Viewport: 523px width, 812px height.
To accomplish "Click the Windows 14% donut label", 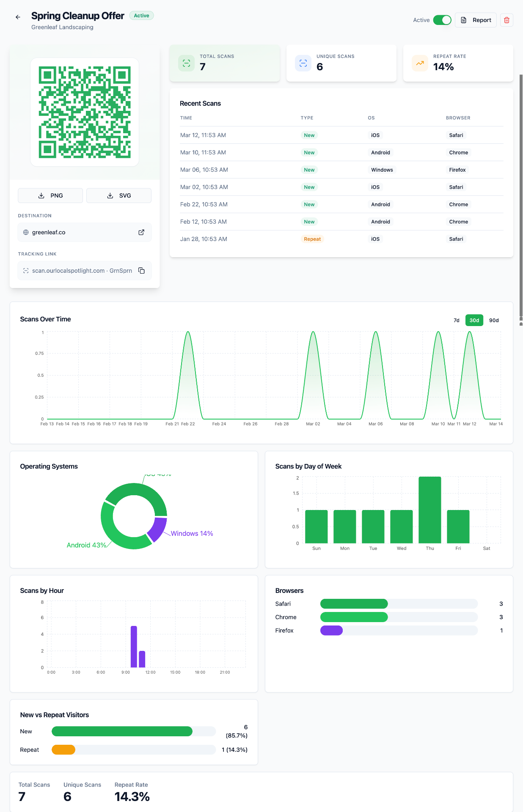I will [x=192, y=534].
